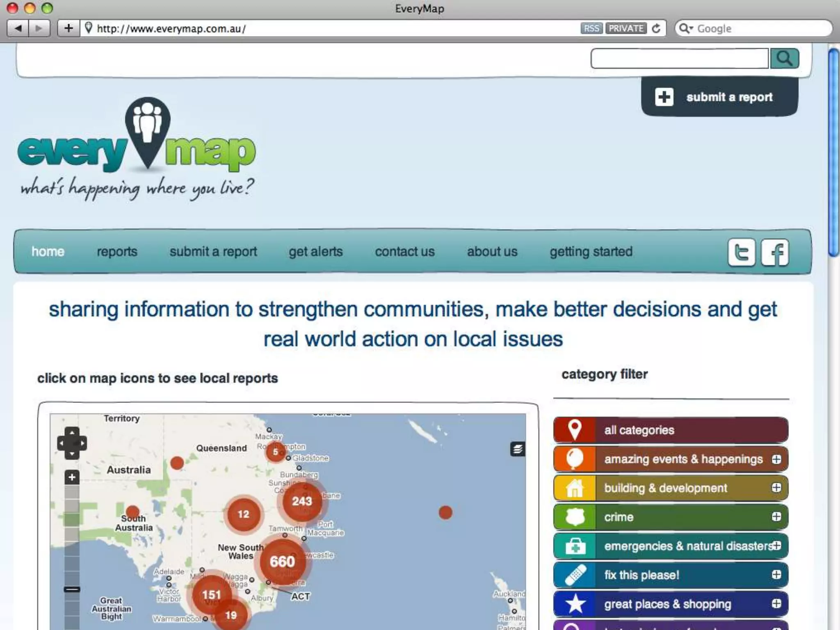Screen dimensions: 840x630
Task: Open the reports menu item
Action: click(117, 251)
